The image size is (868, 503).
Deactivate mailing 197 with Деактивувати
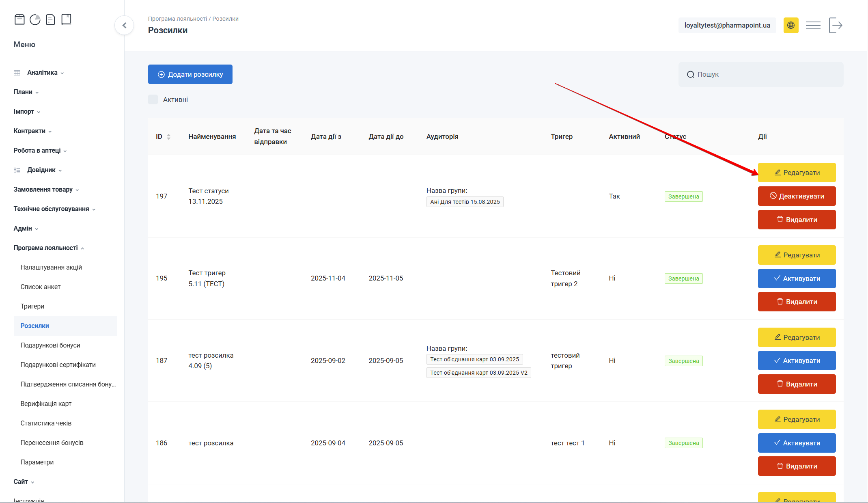point(797,196)
